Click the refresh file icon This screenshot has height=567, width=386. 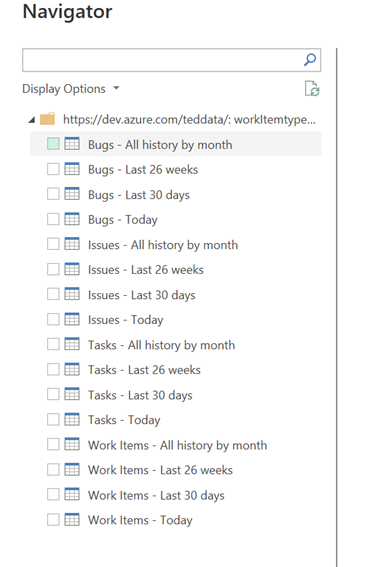coord(312,89)
